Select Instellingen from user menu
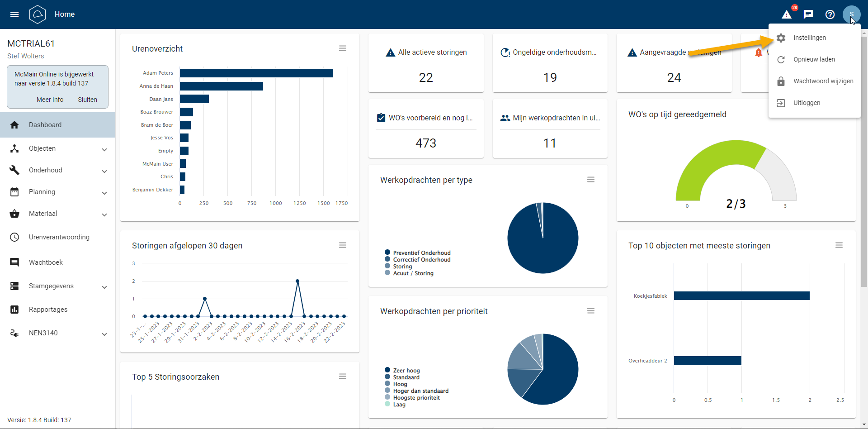This screenshot has width=868, height=429. (809, 38)
